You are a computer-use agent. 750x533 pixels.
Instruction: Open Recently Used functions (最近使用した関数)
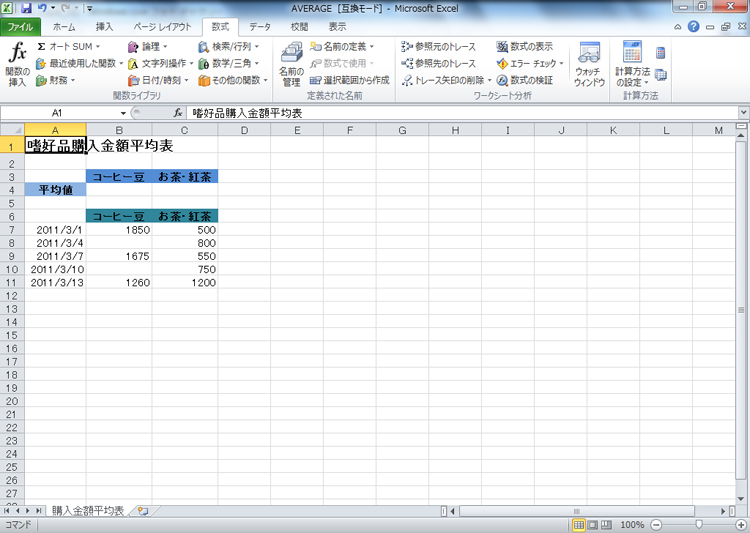(79, 63)
